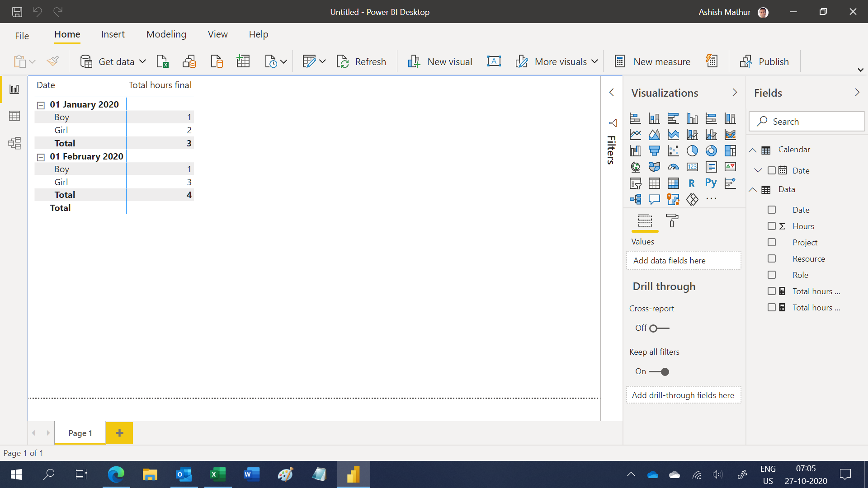Click the Publish button
The image size is (868, 488).
(x=764, y=61)
